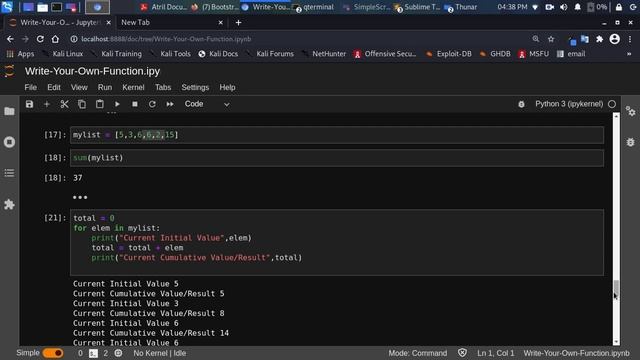Screen dimensions: 640x360
Task: Click the Ln 1, Col 1 status item
Action: click(x=496, y=353)
